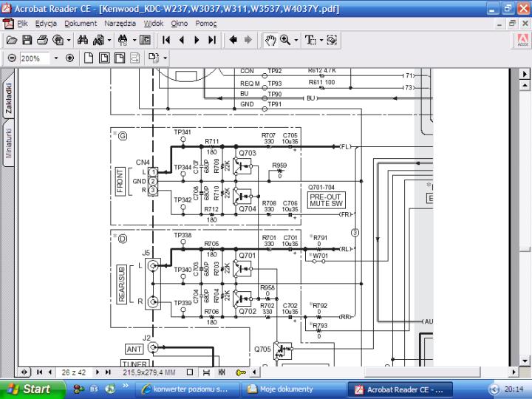
Task: Click the status bar navigation pane toggle
Action: (x=25, y=372)
